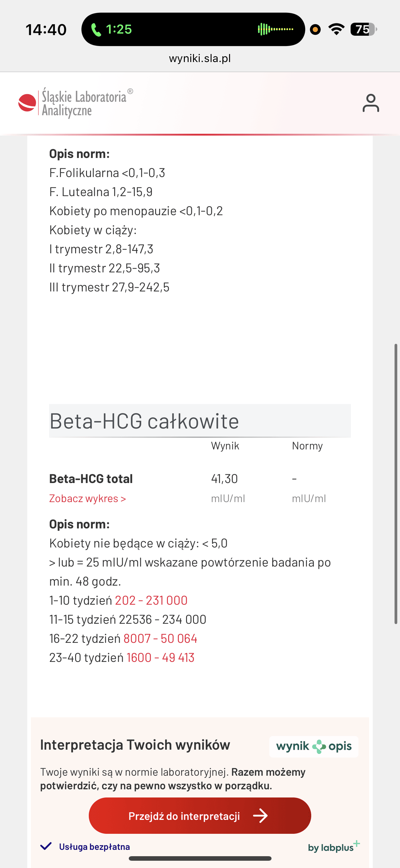This screenshot has height=868, width=400.
Task: Tap the 14:40 clock in status bar
Action: (46, 30)
